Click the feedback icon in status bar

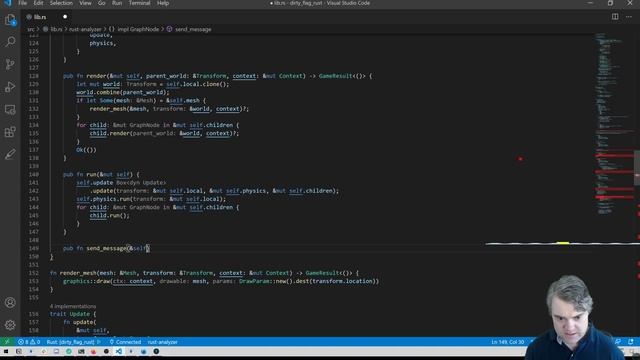click(618, 342)
